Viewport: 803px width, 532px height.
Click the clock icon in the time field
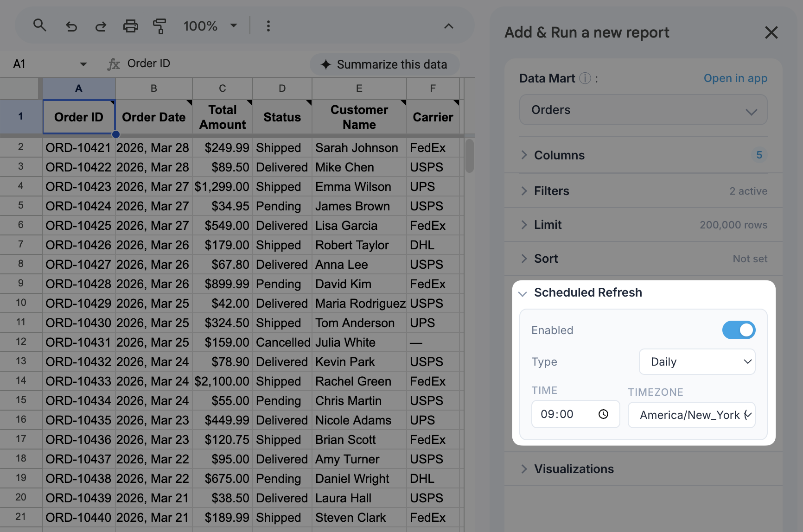click(603, 414)
